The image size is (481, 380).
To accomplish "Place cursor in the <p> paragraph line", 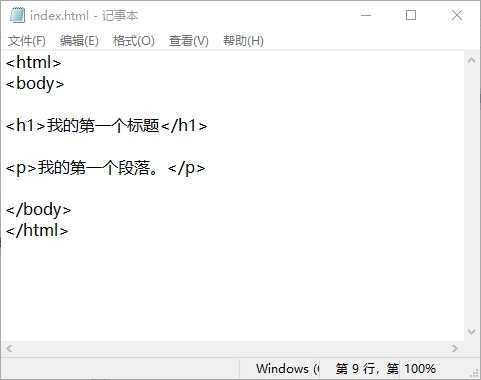I will point(105,168).
